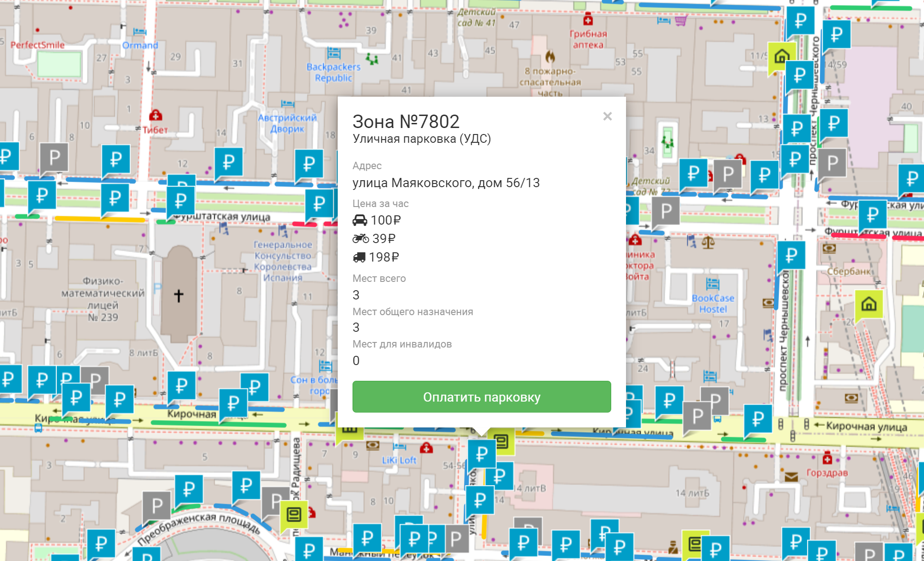924x561 pixels.
Task: Click the Backpackers Republic hostel bed icon
Action: pos(334,53)
